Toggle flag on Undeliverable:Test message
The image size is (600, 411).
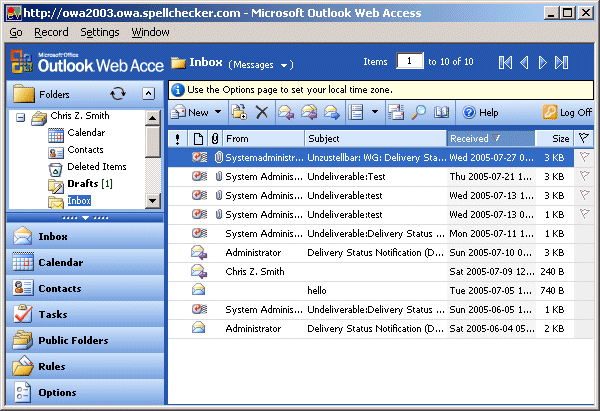[584, 176]
